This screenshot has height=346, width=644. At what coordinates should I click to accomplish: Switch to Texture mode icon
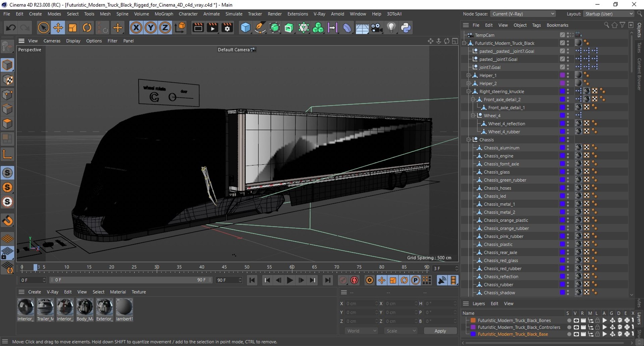(x=7, y=80)
